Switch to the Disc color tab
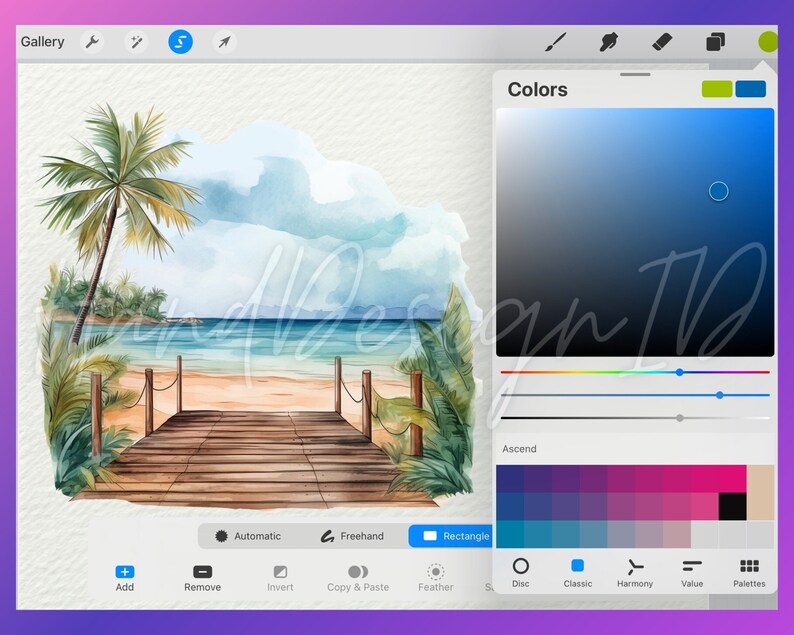Screen dimensions: 794x635 pyautogui.click(x=521, y=573)
